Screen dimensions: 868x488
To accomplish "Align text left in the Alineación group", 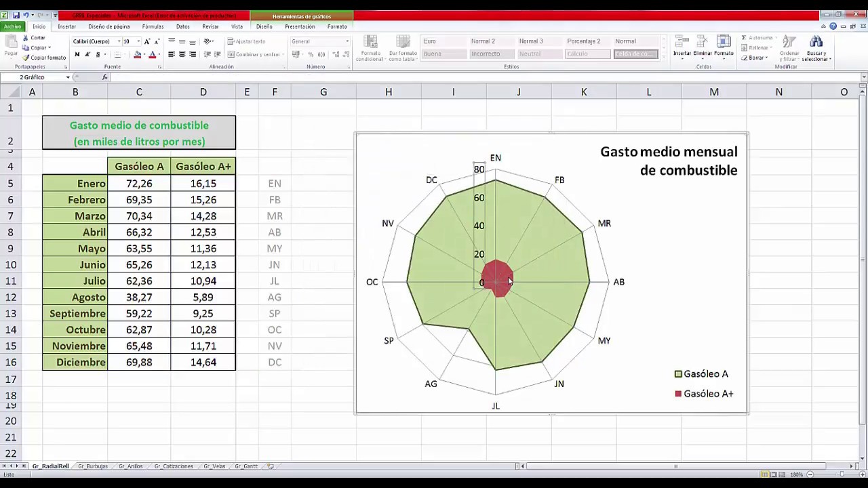I will [x=172, y=54].
